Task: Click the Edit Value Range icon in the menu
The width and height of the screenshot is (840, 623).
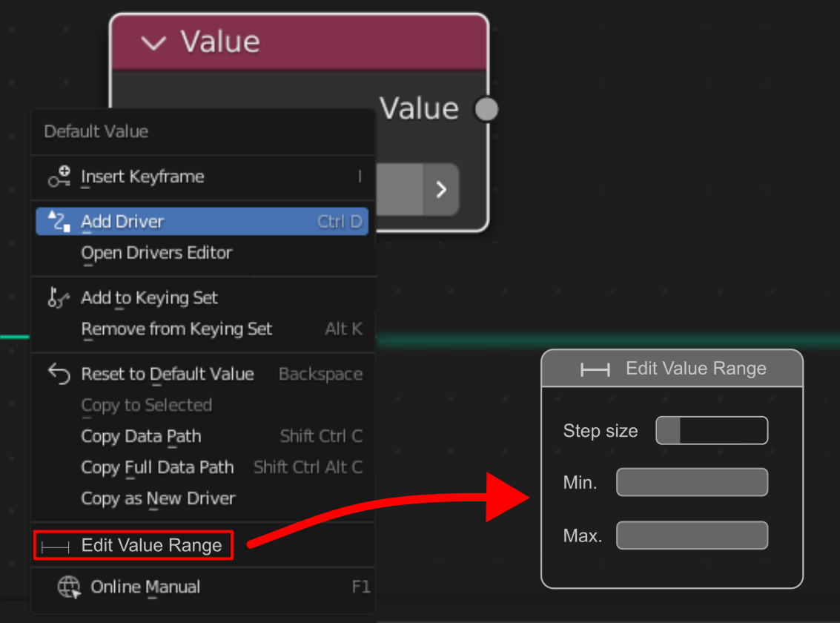Action: tap(55, 547)
